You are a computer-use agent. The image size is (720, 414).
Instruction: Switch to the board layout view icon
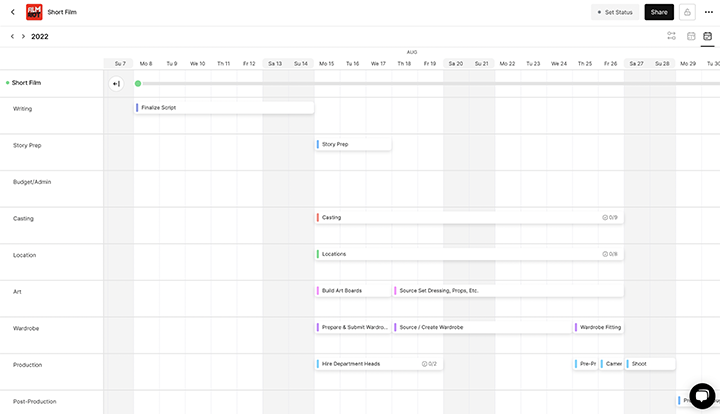click(x=690, y=36)
